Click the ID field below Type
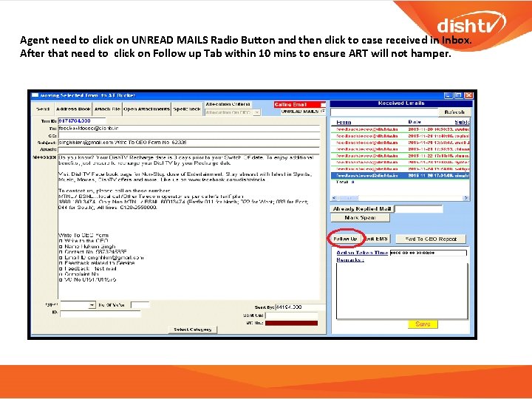532x399 pixels. (100, 314)
